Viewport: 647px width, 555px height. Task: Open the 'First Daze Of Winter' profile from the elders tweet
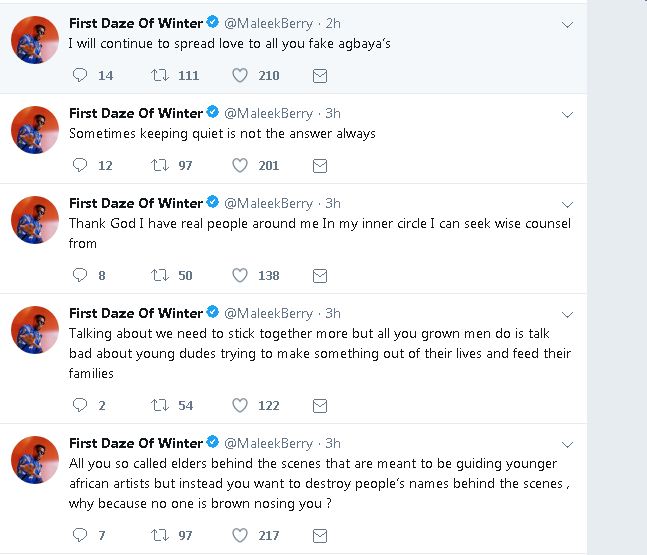click(x=135, y=443)
